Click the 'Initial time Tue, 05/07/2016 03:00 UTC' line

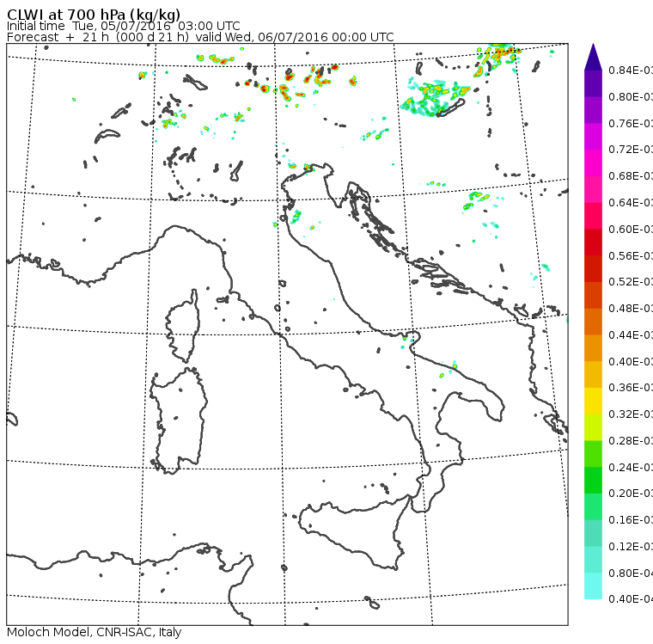[x=123, y=26]
